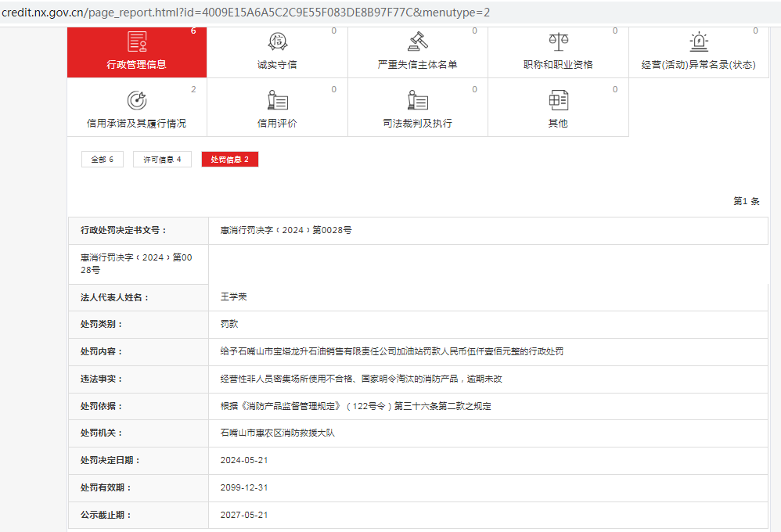This screenshot has height=532, width=781.
Task: Click the 职称和职业资格 scales icon
Action: click(x=558, y=41)
